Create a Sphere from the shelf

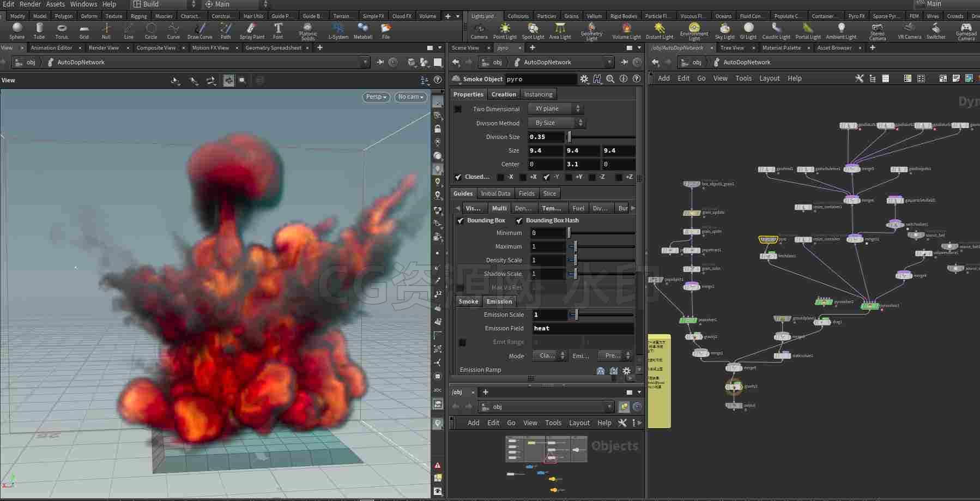tap(17, 31)
